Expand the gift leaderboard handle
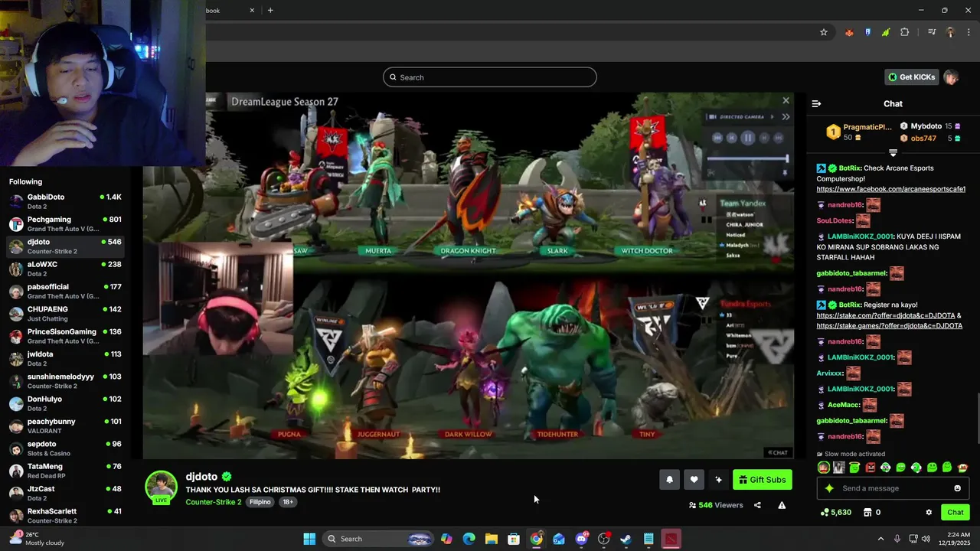 coord(893,154)
